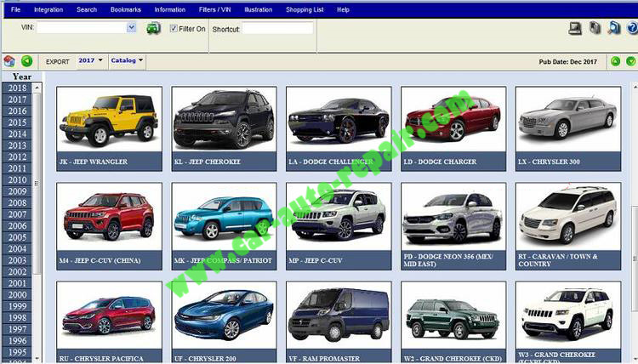638x364 pixels.
Task: Click the books icon at top right
Action: click(595, 28)
